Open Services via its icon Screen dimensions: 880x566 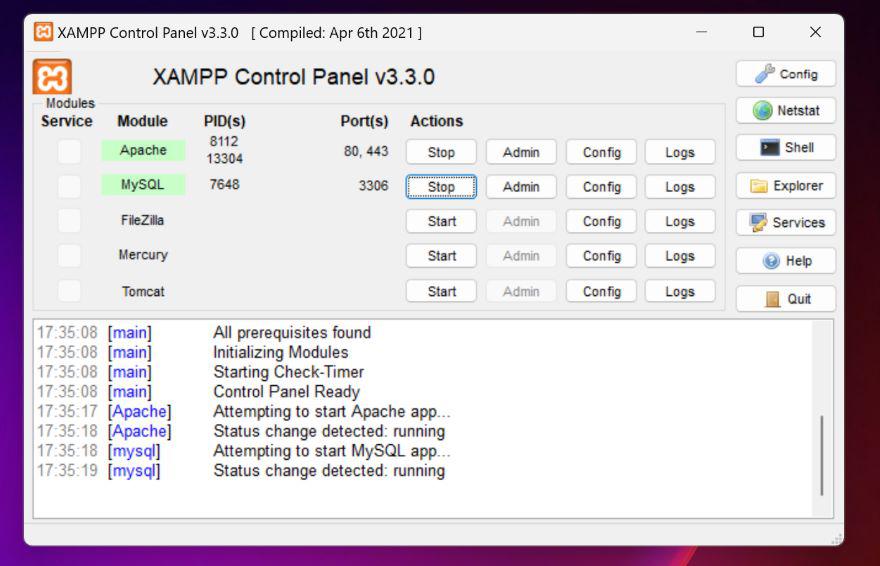click(786, 223)
